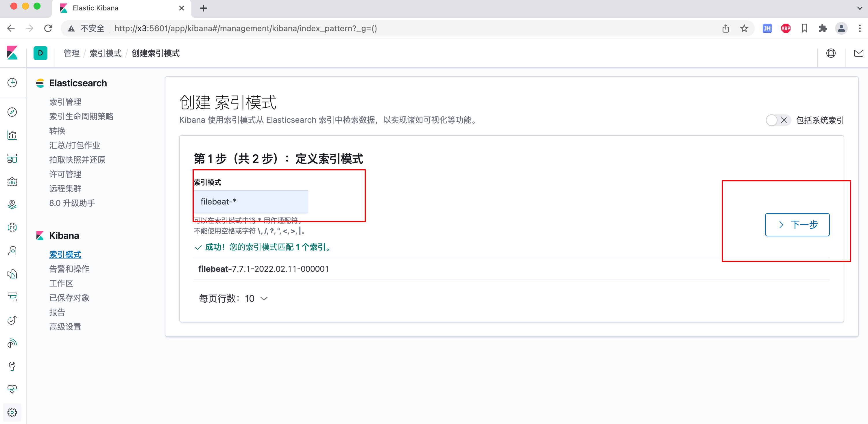868x424 pixels.
Task: Open APM icon in sidebar
Action: point(12,297)
